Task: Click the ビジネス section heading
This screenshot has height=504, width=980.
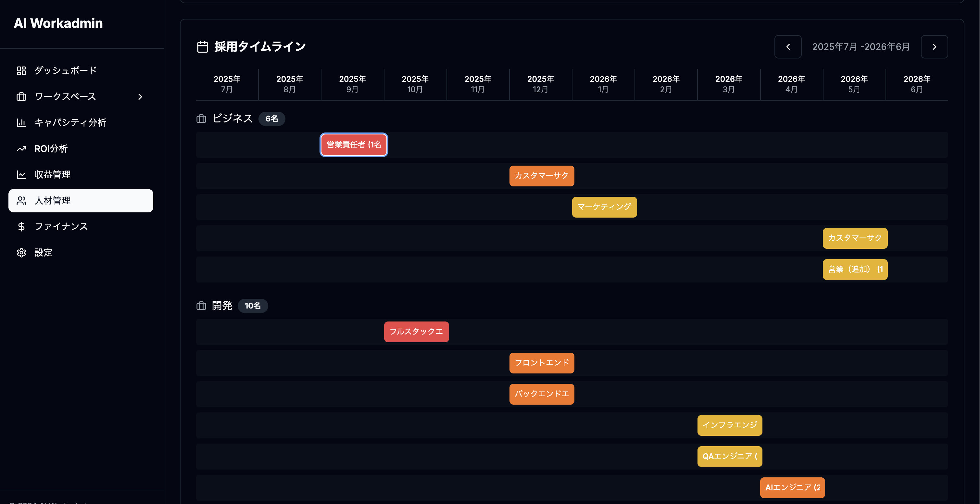Action: 232,118
